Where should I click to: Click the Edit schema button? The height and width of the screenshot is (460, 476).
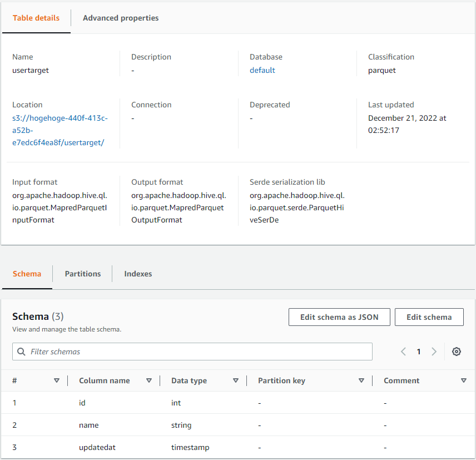pos(429,317)
